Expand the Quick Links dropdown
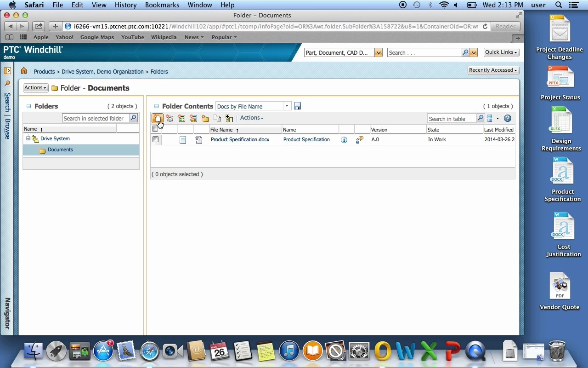The width and height of the screenshot is (588, 368). coord(501,52)
